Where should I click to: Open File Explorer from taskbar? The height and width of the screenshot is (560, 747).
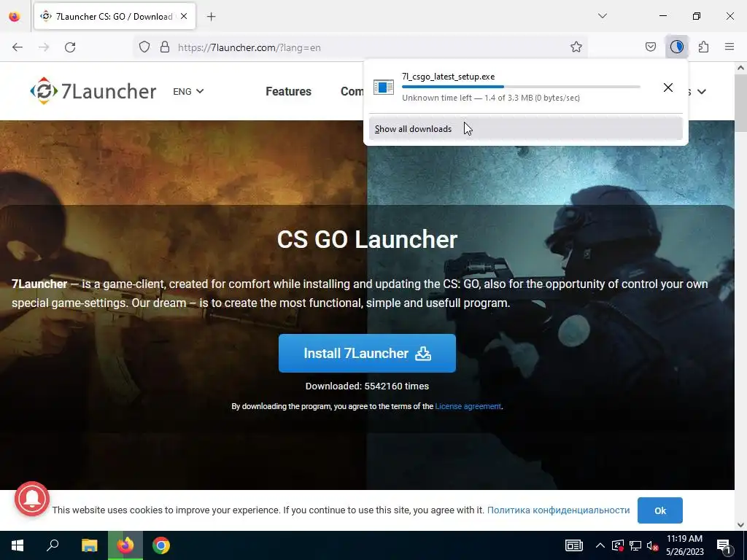89,545
